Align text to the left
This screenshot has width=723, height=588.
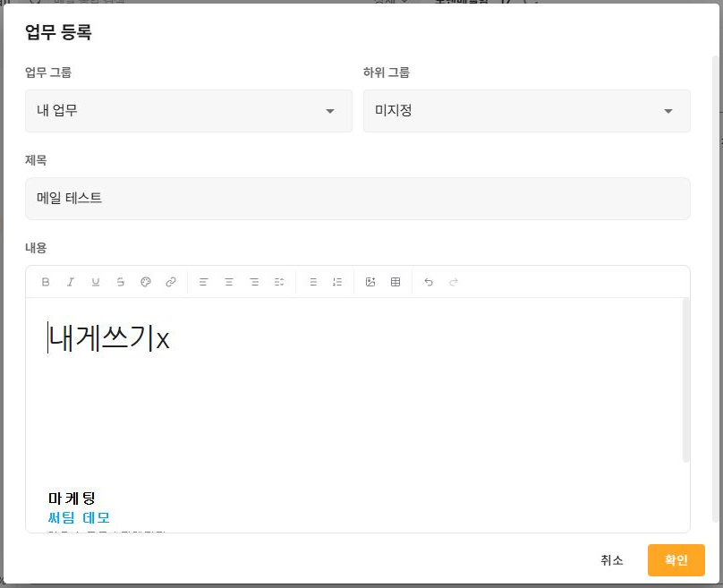[203, 282]
